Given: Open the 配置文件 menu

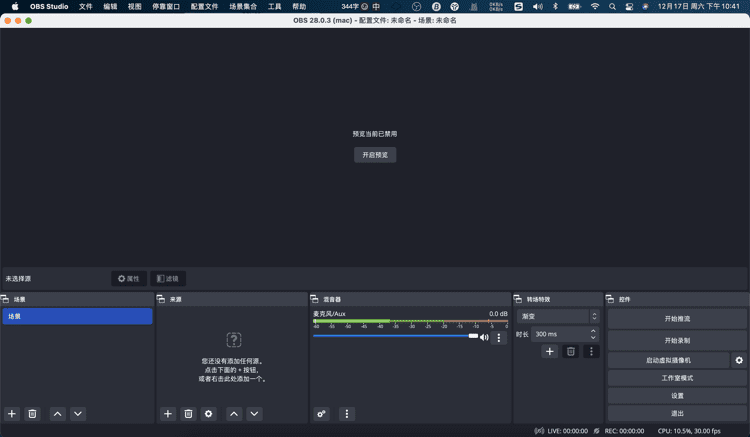Looking at the screenshot, I should click(x=204, y=6).
